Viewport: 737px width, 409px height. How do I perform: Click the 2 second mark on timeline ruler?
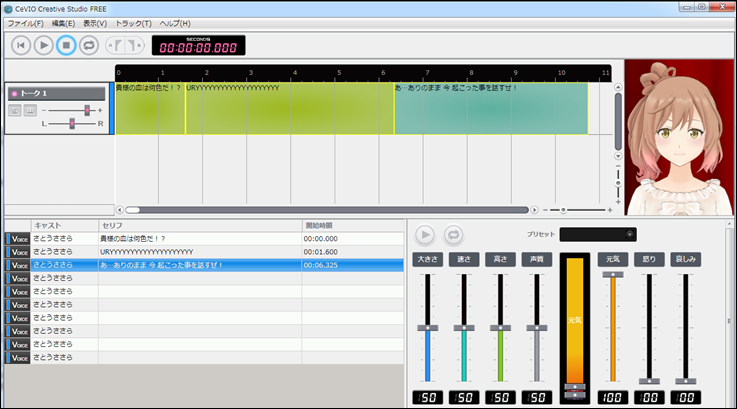[206, 73]
